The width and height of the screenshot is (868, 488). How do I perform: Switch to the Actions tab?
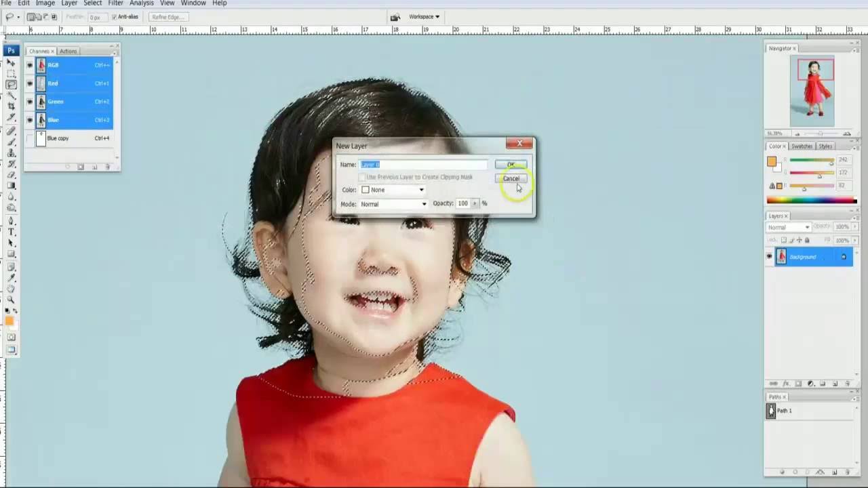tap(68, 51)
